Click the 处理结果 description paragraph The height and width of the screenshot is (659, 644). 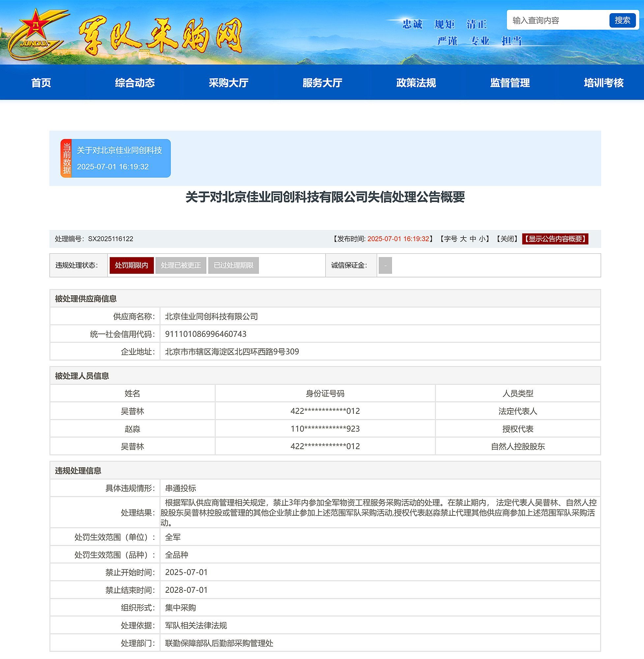pos(378,513)
